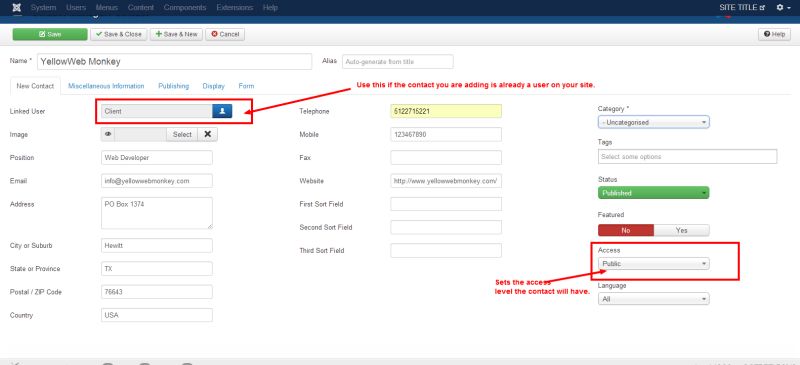The height and width of the screenshot is (365, 800).
Task: Click the Country input field
Action: [x=157, y=315]
